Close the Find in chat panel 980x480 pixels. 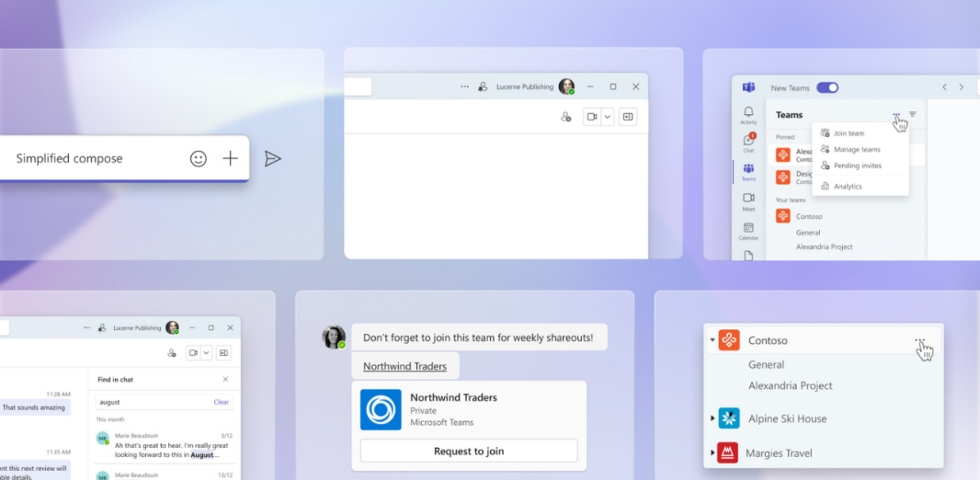pos(225,380)
